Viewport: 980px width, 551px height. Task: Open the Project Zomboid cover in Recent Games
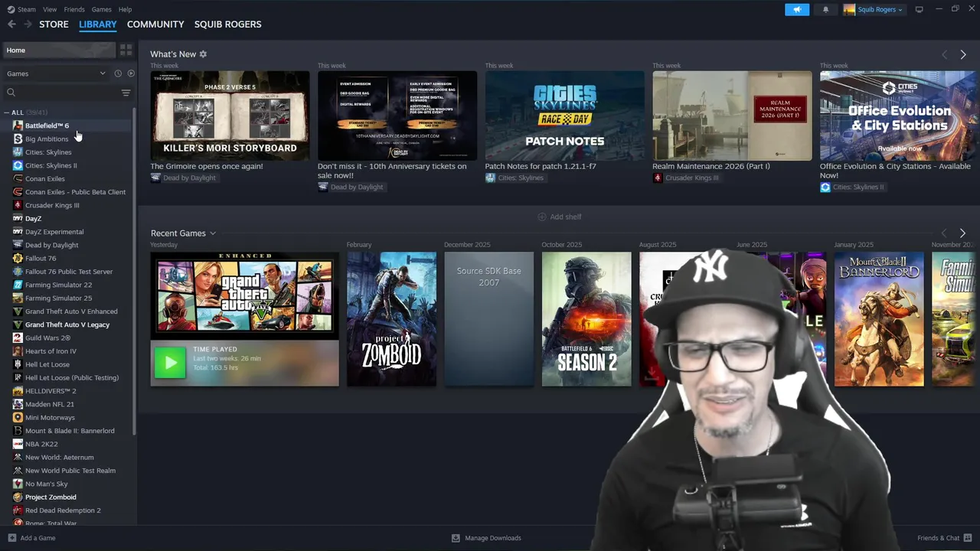pyautogui.click(x=391, y=319)
